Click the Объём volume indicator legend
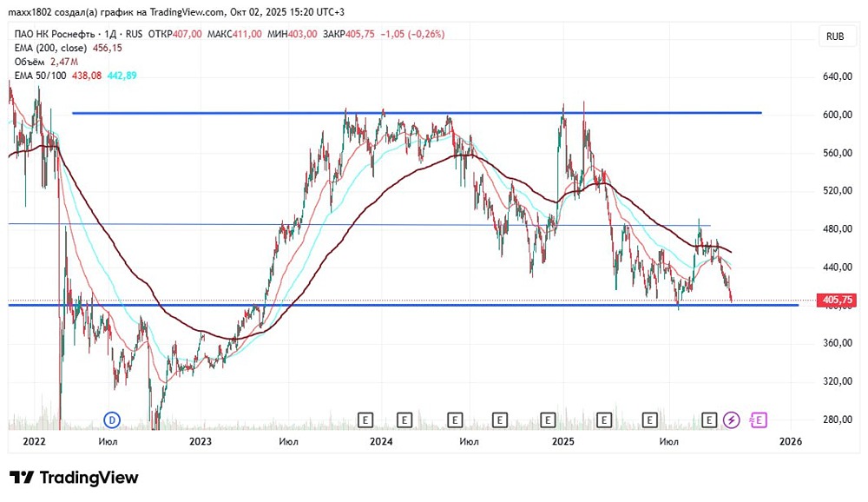 pyautogui.click(x=30, y=62)
